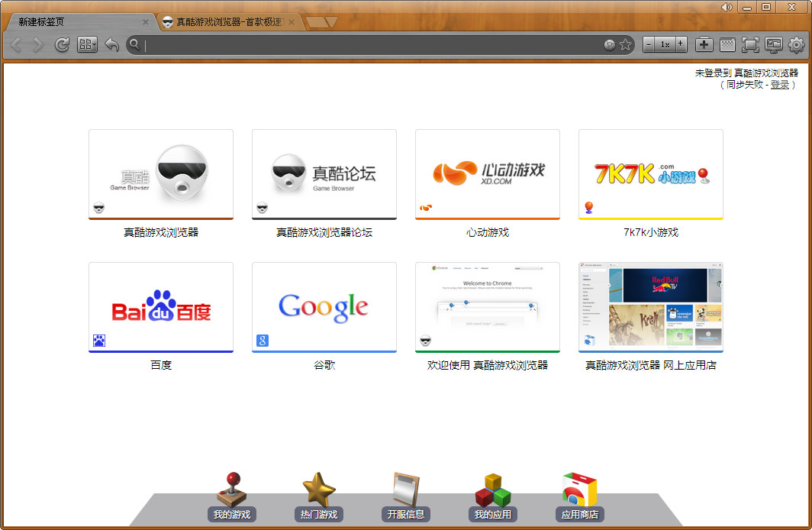
Task: Open the 心动游戏 XD.COM thumbnail
Action: [488, 174]
